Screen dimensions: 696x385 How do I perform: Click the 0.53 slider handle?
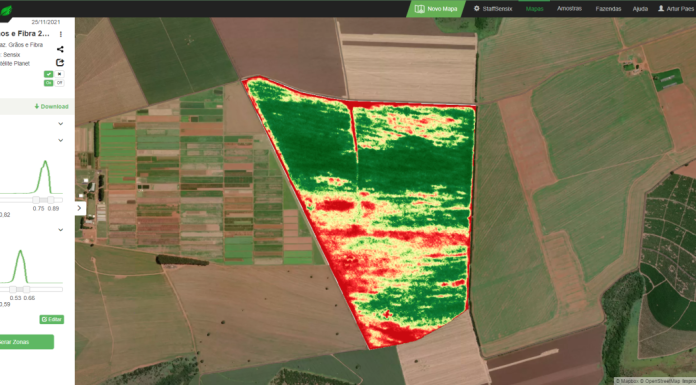13,290
